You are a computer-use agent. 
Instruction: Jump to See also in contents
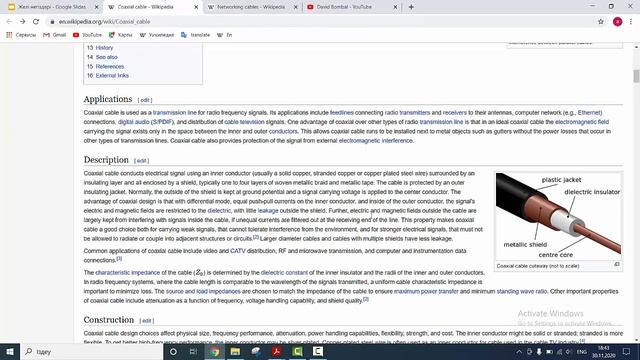tap(107, 57)
